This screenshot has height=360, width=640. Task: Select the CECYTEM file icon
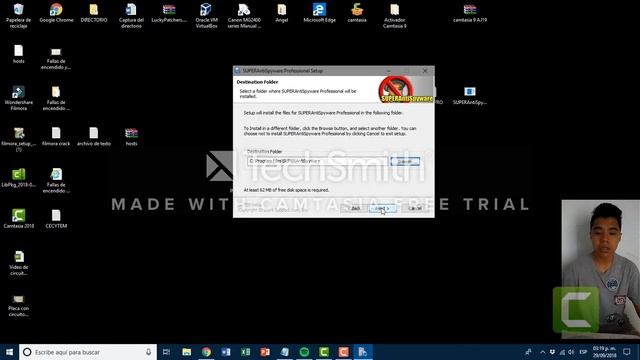[x=56, y=219]
